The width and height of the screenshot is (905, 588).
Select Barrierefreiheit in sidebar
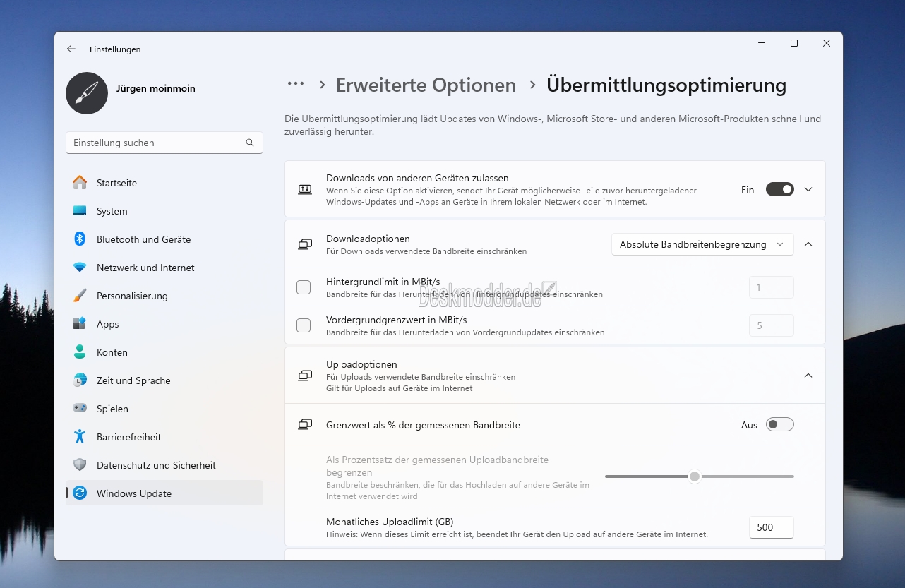pos(164,437)
